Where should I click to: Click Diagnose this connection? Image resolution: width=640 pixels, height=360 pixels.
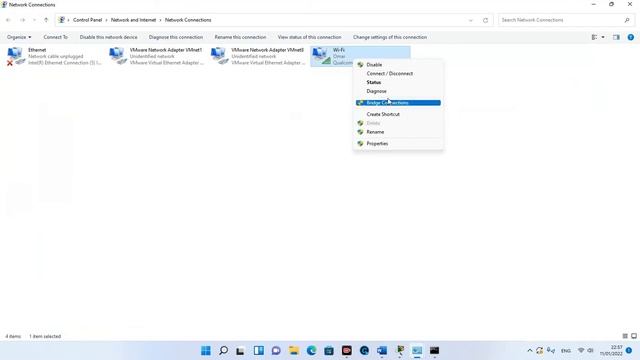176,37
